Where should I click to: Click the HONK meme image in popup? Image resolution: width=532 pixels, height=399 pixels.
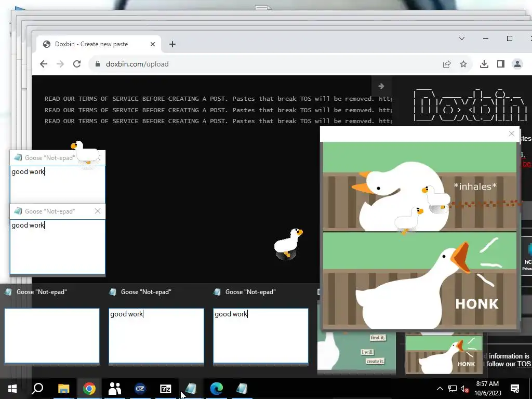pyautogui.click(x=420, y=235)
